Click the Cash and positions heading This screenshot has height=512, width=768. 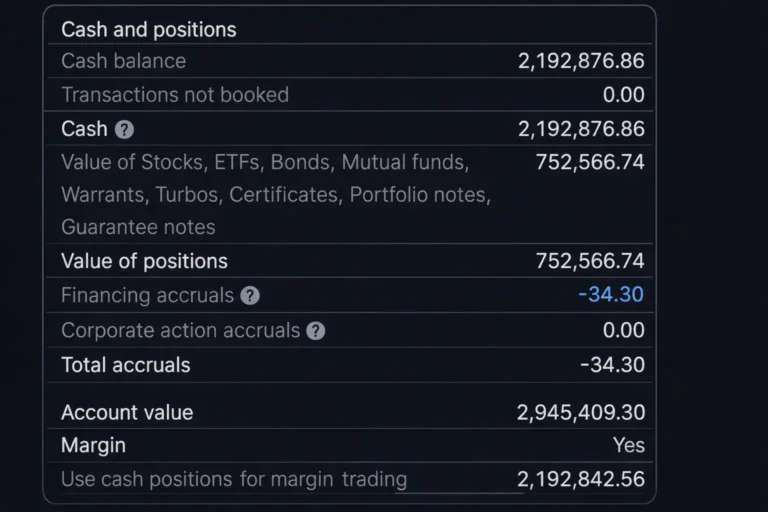(x=149, y=29)
